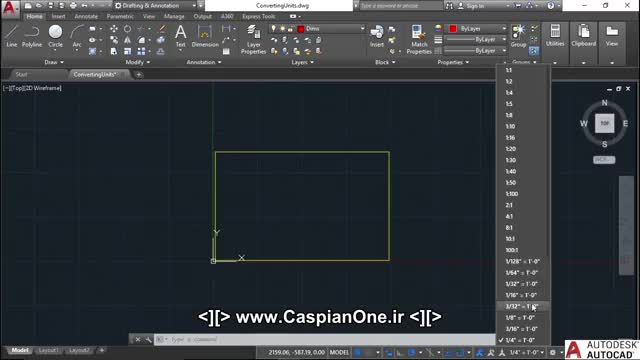Toggle MODEL space button in status bar

point(339,352)
